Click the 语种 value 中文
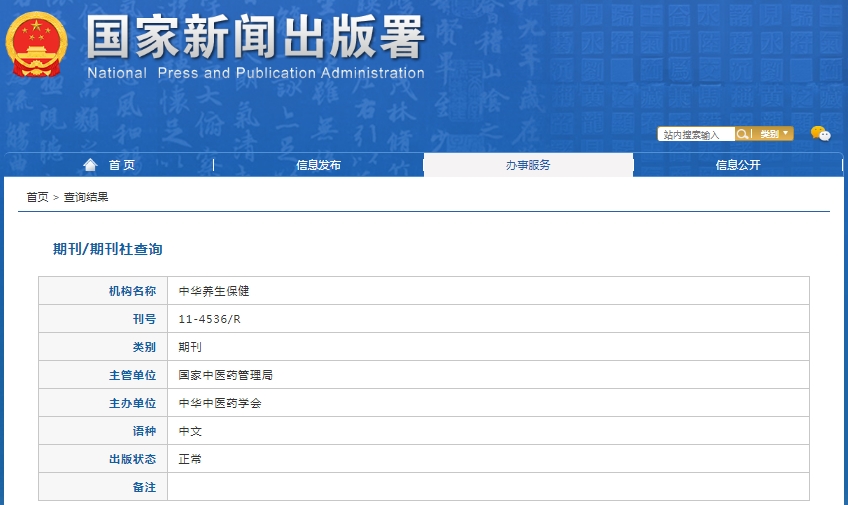The image size is (848, 505). (x=190, y=431)
